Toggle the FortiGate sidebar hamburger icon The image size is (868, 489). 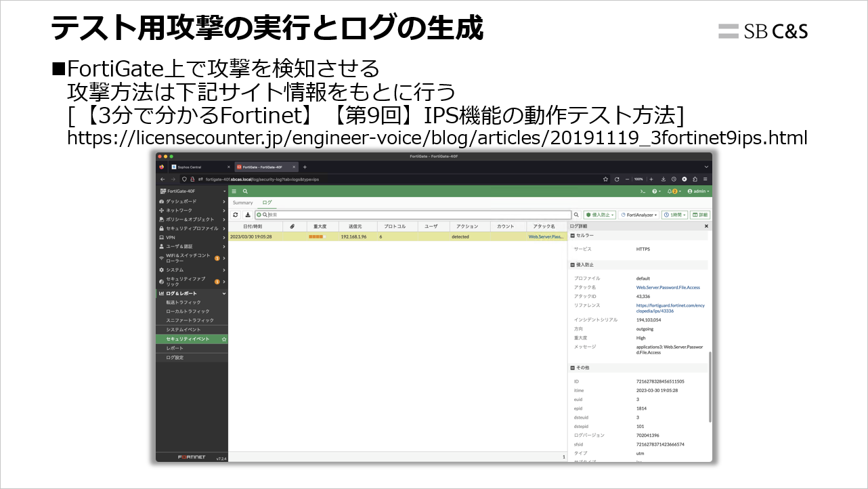[235, 192]
